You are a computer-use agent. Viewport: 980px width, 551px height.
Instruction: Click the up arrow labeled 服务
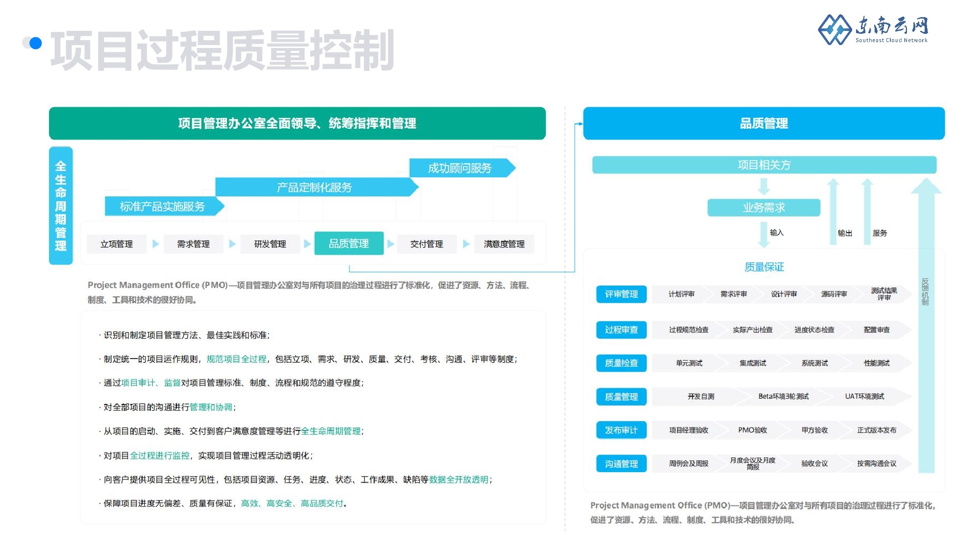[867, 211]
